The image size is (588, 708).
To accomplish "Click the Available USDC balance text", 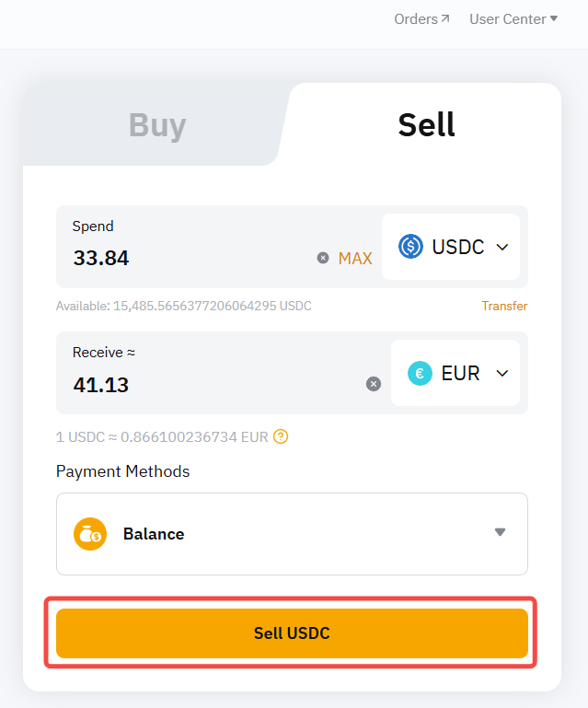I will click(183, 306).
